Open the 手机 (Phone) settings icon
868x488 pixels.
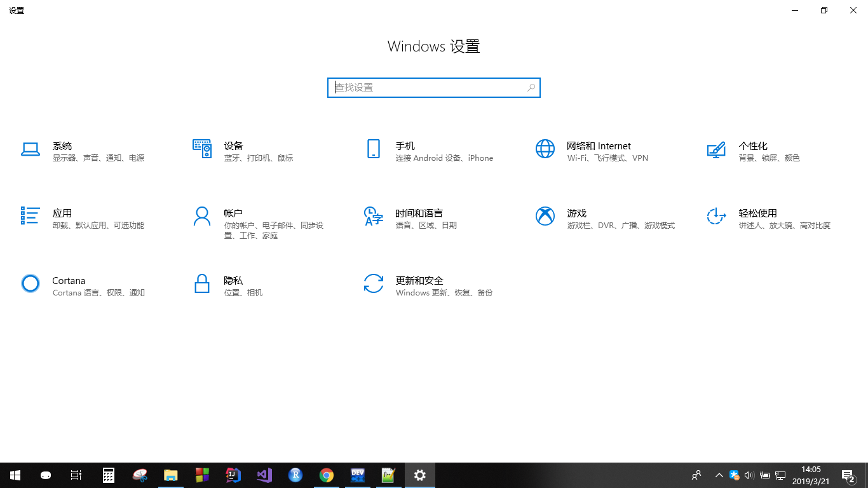pyautogui.click(x=374, y=149)
